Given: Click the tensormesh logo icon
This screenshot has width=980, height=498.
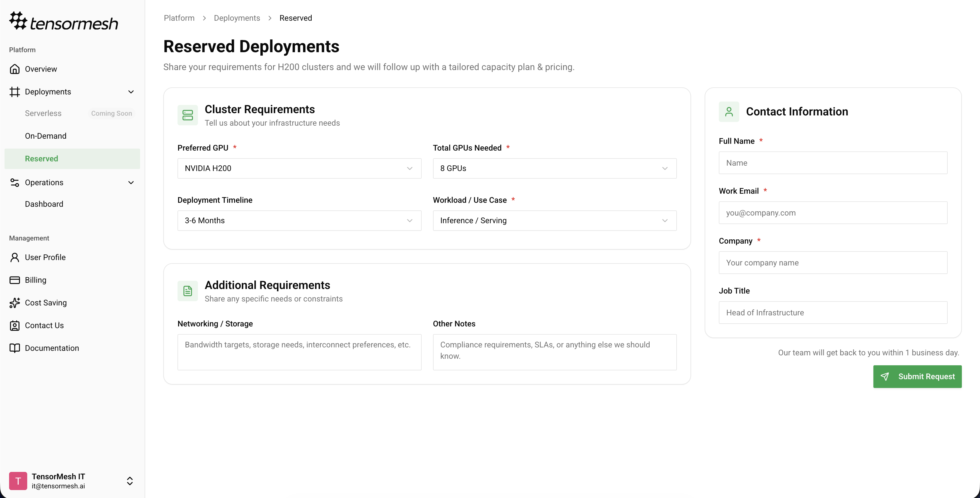Looking at the screenshot, I should 18,20.
